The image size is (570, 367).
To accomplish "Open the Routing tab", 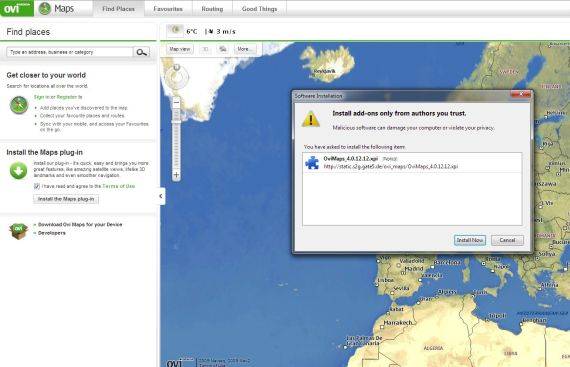I will pyautogui.click(x=212, y=9).
